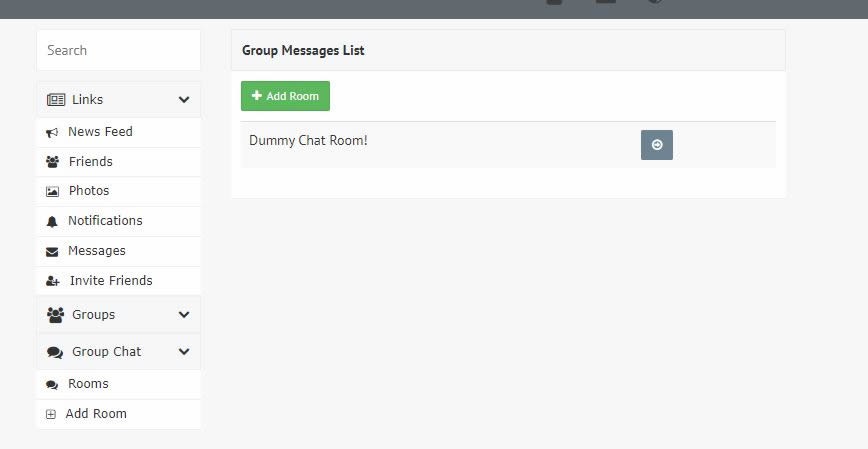Screen dimensions: 868x449
Task: Click the bell icon beside Notifications
Action: pyautogui.click(x=52, y=221)
